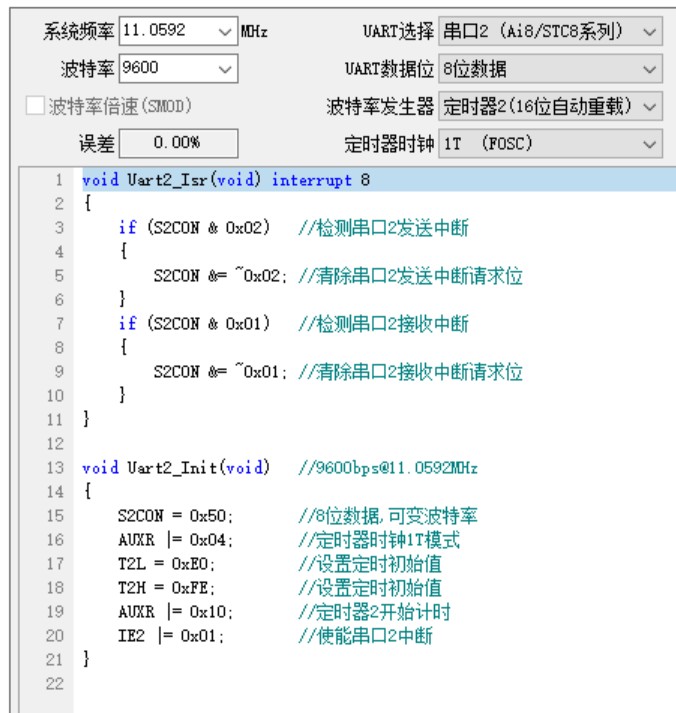Screen dimensions: 676x713
Task: Click comment '//检测串口2接收中断'
Action: pos(383,323)
